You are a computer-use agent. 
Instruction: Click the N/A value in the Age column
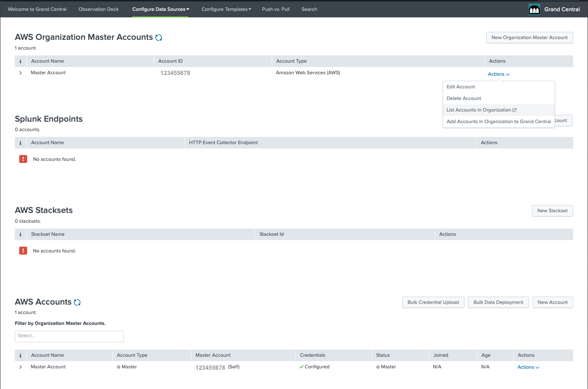coord(485,367)
